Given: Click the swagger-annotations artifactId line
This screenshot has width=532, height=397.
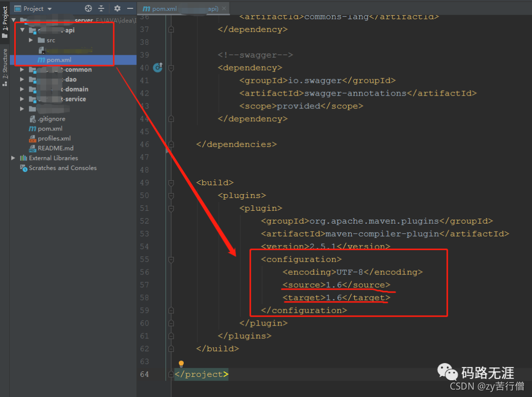Looking at the screenshot, I should pos(358,93).
